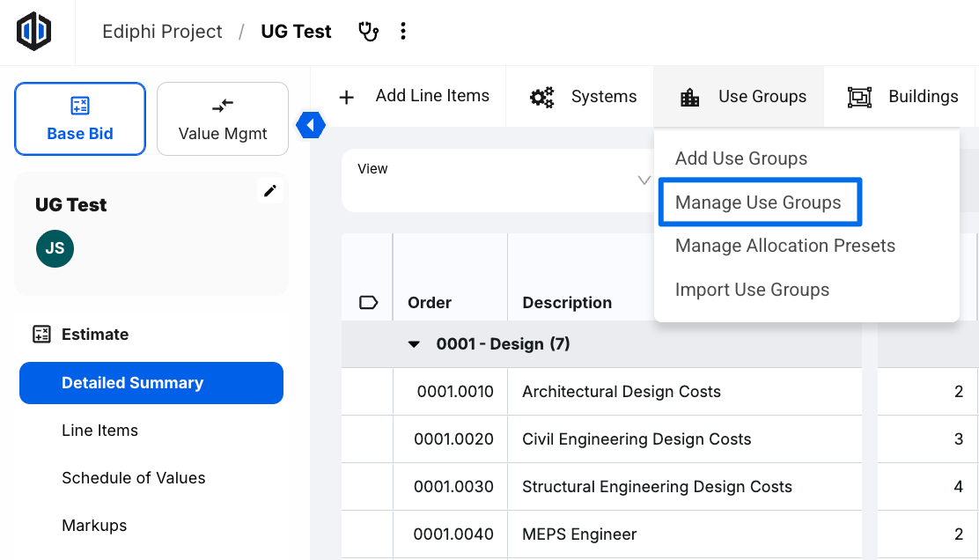The image size is (979, 560).
Task: Select MEPS Engineer row
Action: (579, 534)
